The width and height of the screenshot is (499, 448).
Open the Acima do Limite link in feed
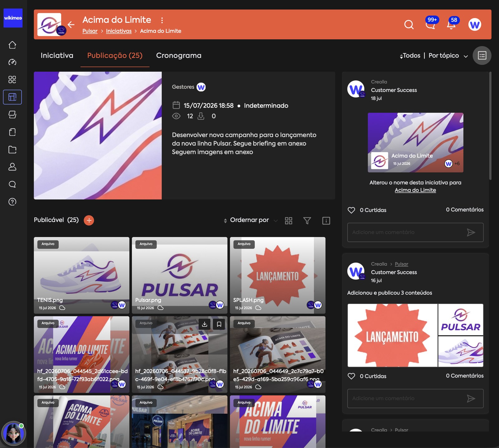[x=415, y=190]
